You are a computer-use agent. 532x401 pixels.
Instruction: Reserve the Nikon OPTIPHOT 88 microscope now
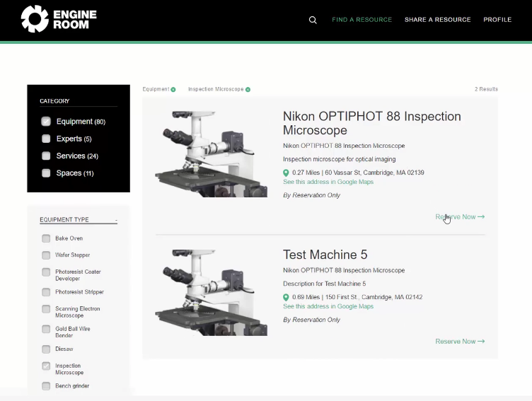tap(460, 217)
